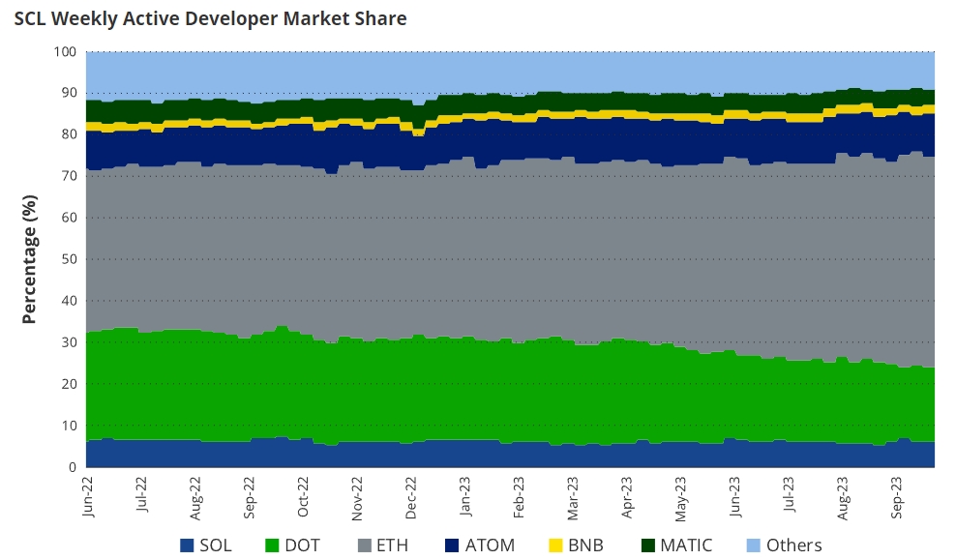956x560 pixels.
Task: Click the ETH legend color swatch
Action: click(x=364, y=545)
